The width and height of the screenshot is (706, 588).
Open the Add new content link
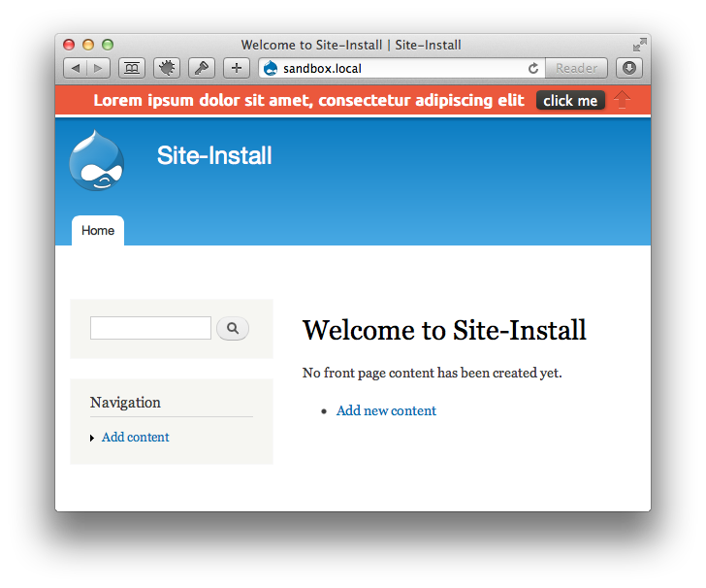pos(386,411)
